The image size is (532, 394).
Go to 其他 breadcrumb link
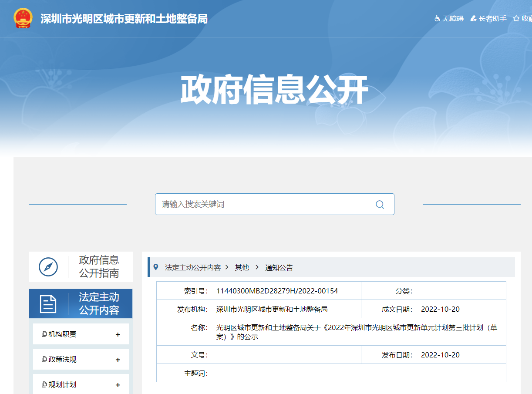[242, 267]
